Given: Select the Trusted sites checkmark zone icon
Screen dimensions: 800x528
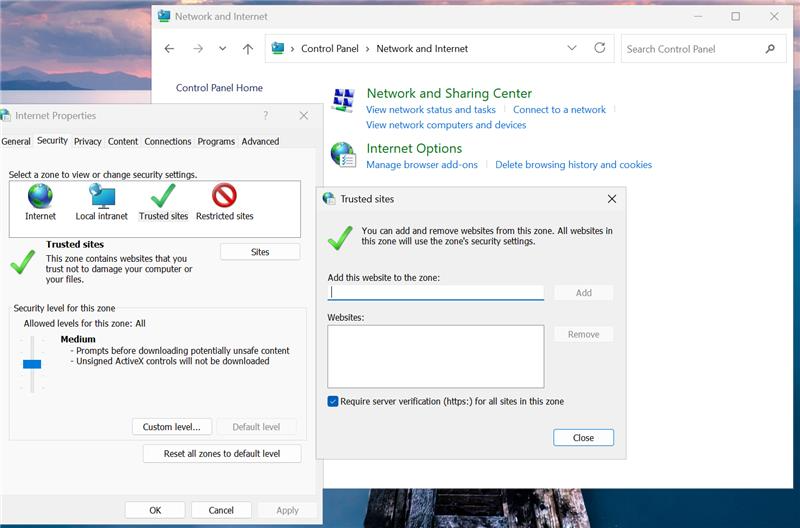Looking at the screenshot, I should 163,196.
